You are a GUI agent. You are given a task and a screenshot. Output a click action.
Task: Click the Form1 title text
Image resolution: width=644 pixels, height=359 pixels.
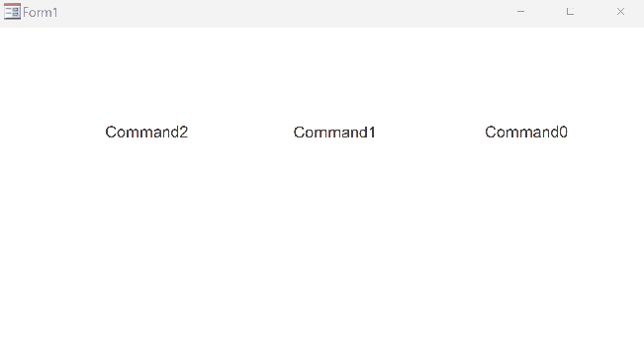pyautogui.click(x=41, y=12)
